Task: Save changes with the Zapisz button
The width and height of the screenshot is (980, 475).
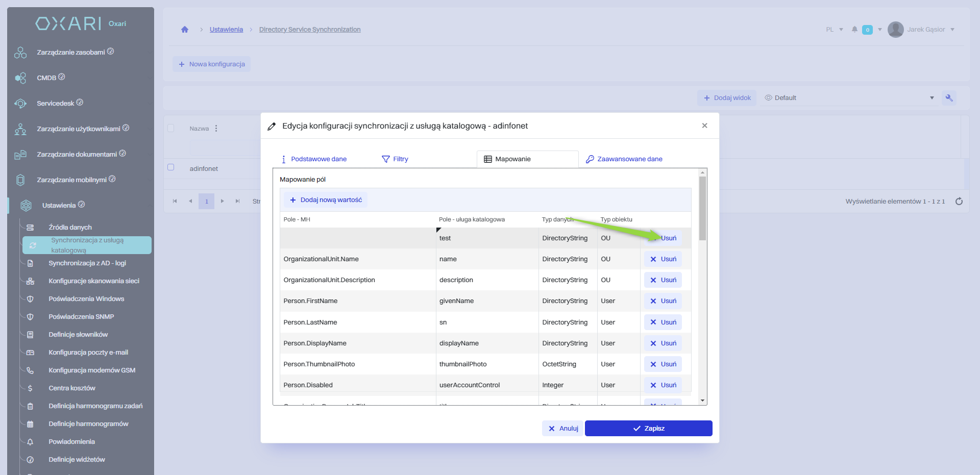Action: click(x=648, y=429)
